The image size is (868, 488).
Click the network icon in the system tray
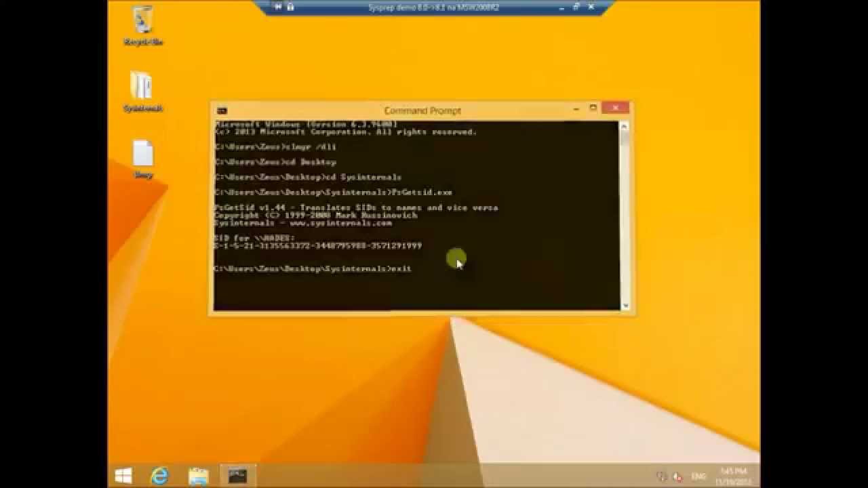tap(662, 476)
